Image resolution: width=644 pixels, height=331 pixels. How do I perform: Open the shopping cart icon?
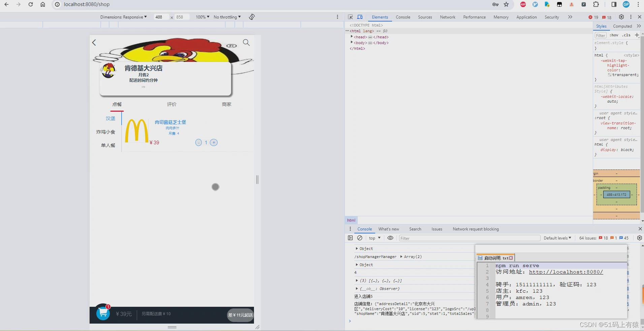click(x=103, y=313)
